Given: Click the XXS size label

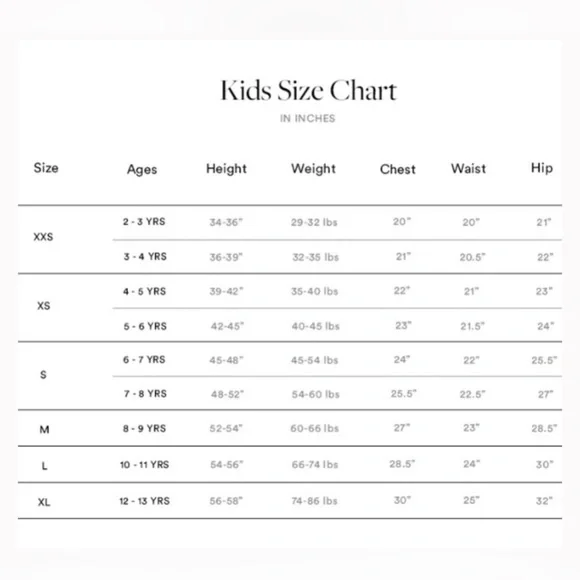Looking at the screenshot, I should (43, 237).
